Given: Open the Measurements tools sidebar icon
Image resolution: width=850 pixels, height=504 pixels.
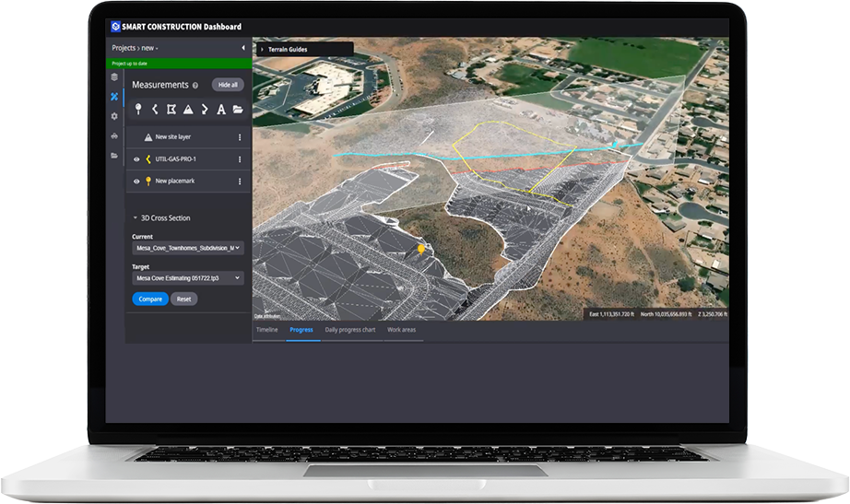Looking at the screenshot, I should click(114, 97).
